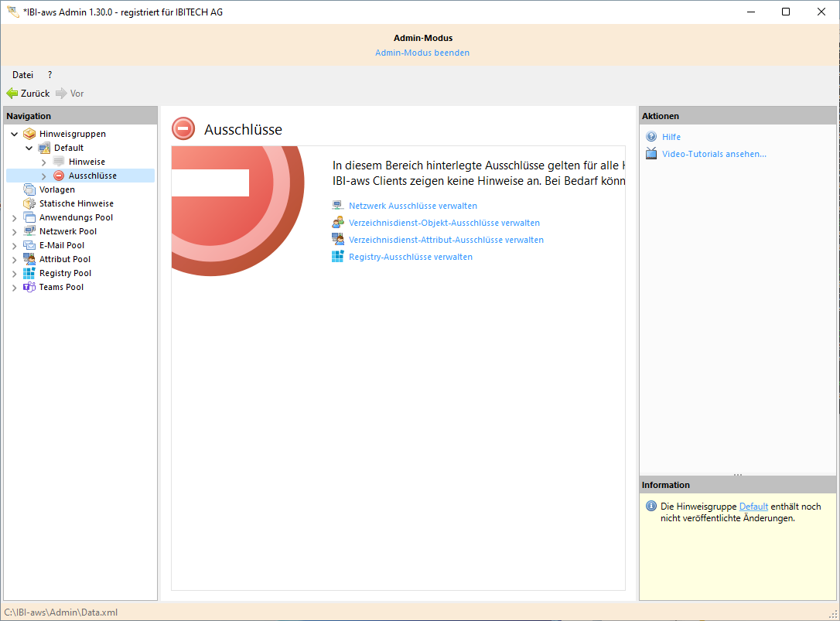The width and height of the screenshot is (840, 621).
Task: Expand the Anwendungs Pool node
Action: [15, 218]
